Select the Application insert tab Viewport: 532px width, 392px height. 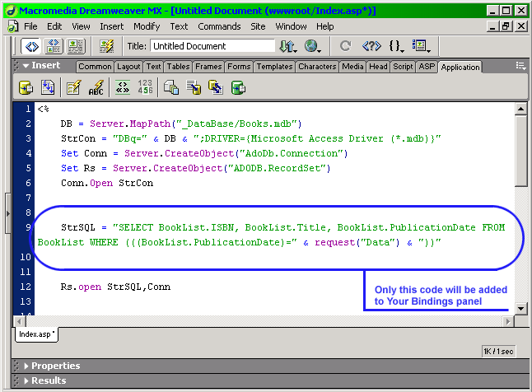pyautogui.click(x=460, y=68)
